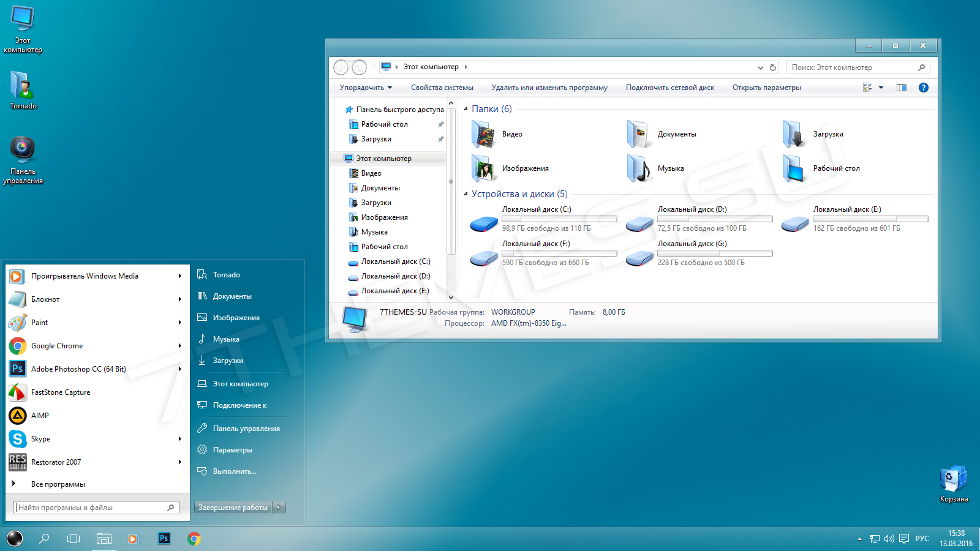The image size is (980, 551).
Task: Open the view options dropdown arrow
Action: click(x=881, y=88)
